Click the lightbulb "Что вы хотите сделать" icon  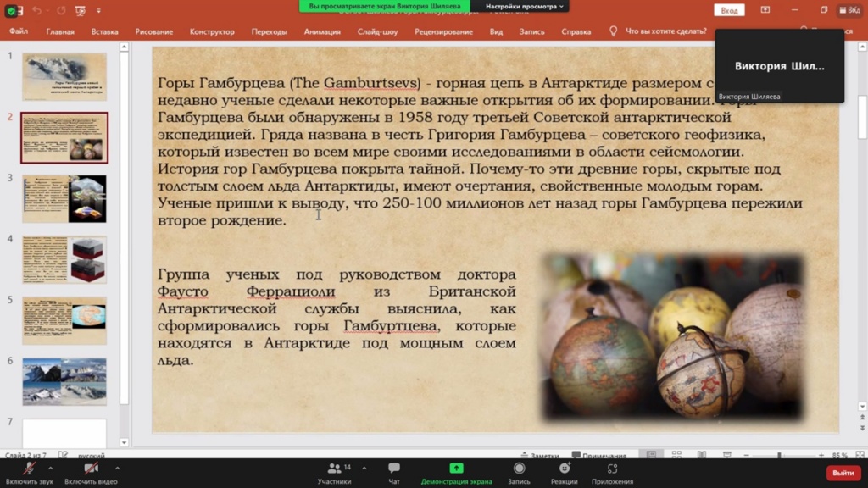pos(614,31)
